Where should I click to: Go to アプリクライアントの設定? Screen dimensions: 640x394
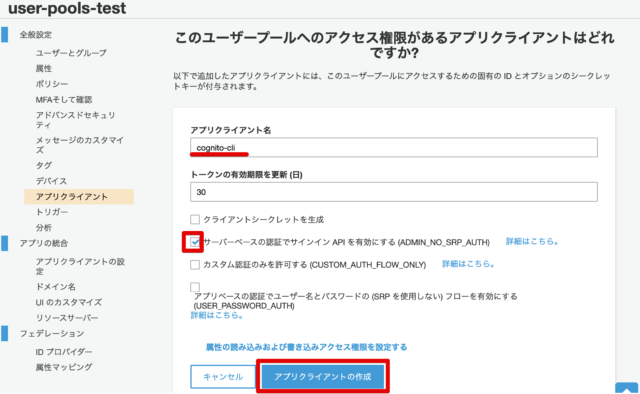coord(80,266)
